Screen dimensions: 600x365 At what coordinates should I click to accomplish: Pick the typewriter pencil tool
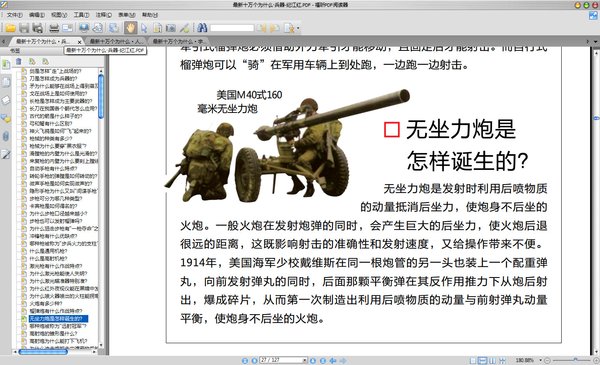click(x=184, y=28)
